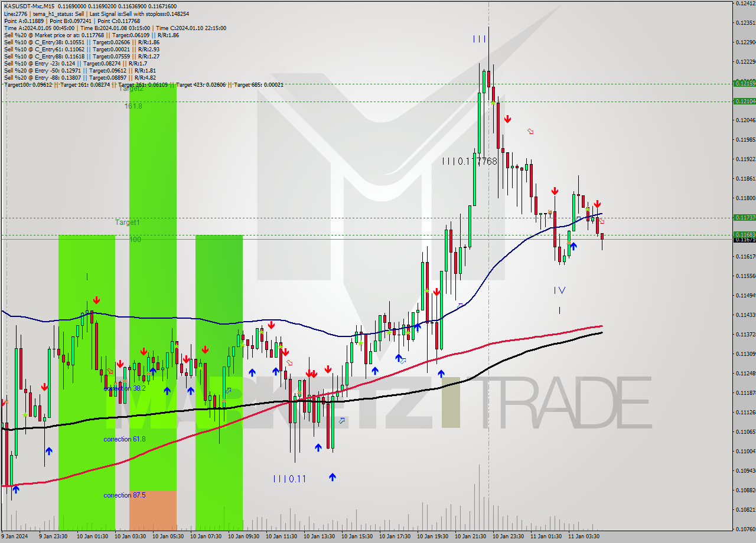Click the 'I V' wave label
The image size is (756, 543).
pos(559,290)
